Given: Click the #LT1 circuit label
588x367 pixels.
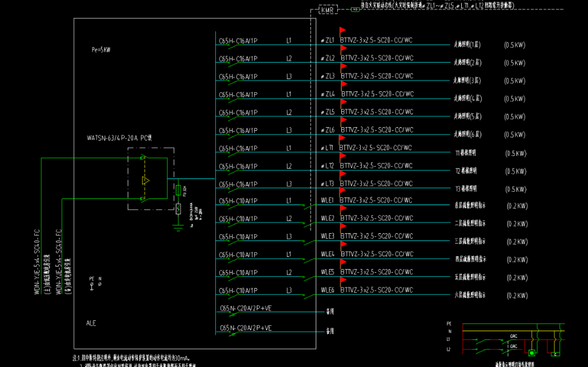Looking at the screenshot, I should (327, 148).
